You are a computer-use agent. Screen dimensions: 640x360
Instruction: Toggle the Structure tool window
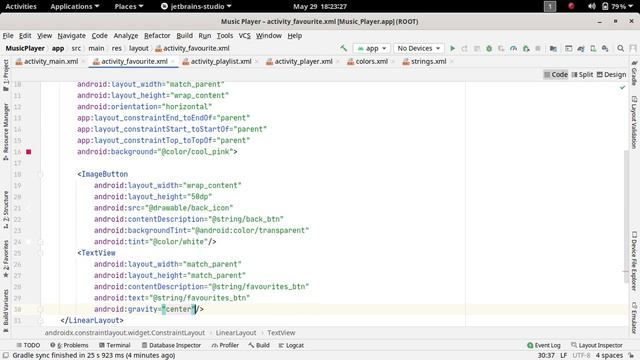pos(6,209)
